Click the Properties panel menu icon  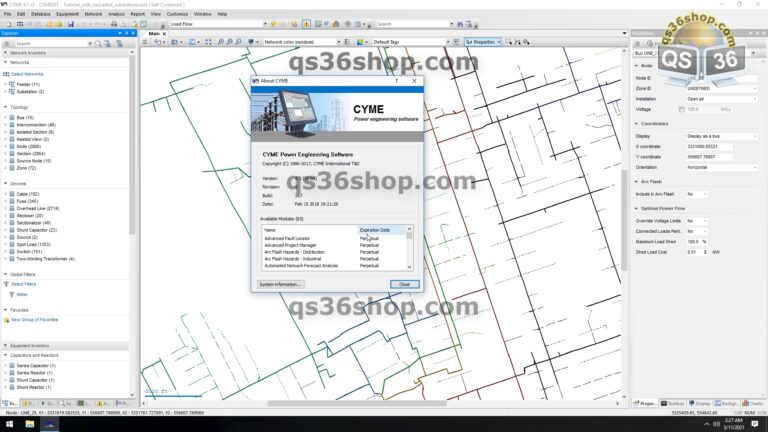point(637,44)
